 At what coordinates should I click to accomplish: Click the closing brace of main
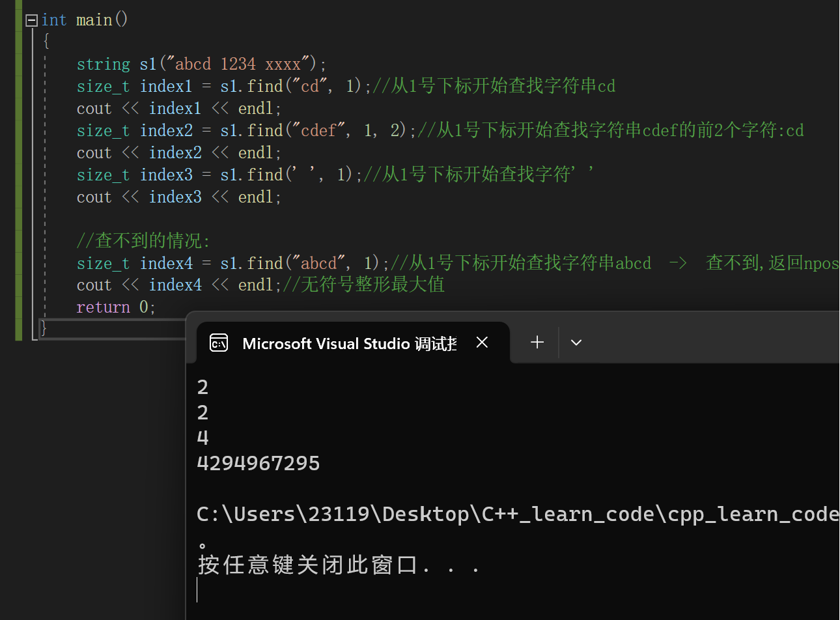(x=44, y=328)
